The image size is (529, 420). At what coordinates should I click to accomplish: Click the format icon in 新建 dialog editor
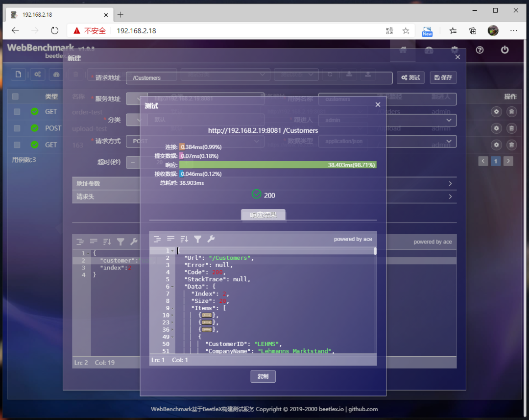[80, 242]
